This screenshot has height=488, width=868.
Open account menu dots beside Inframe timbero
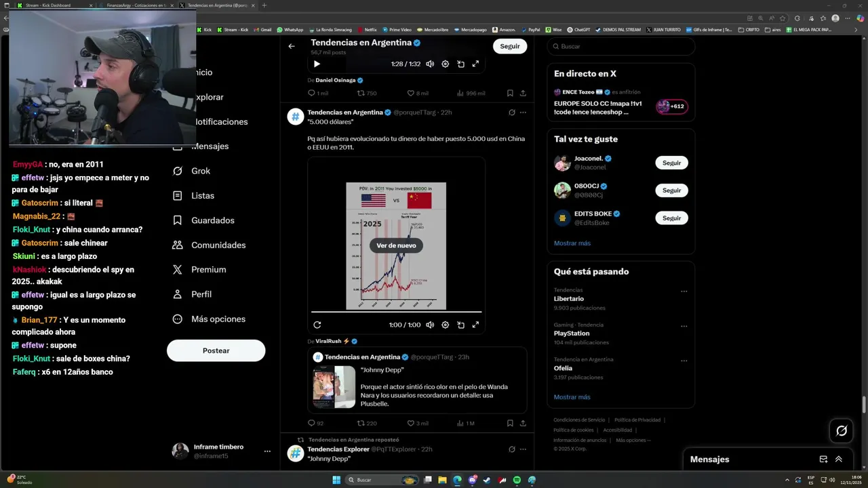(x=267, y=451)
